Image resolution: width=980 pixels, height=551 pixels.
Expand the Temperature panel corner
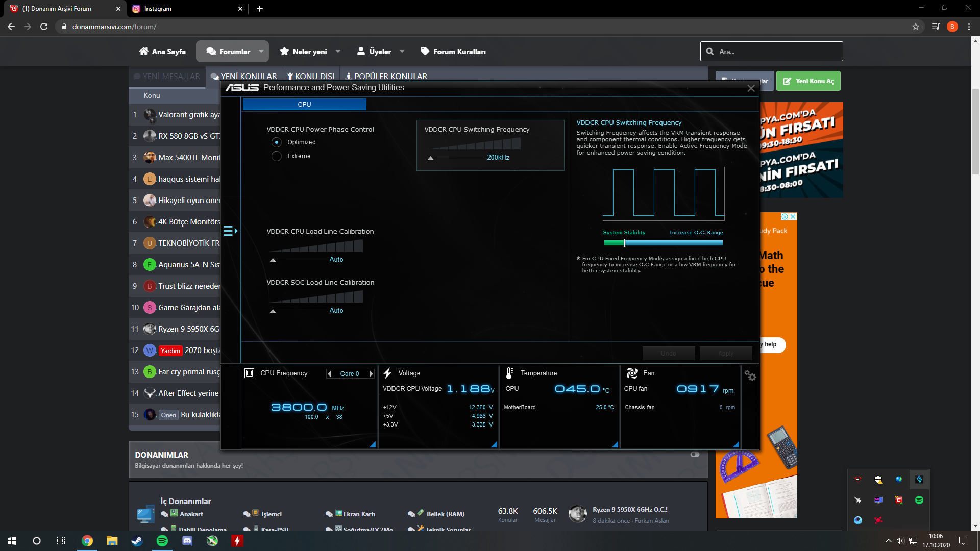point(615,444)
